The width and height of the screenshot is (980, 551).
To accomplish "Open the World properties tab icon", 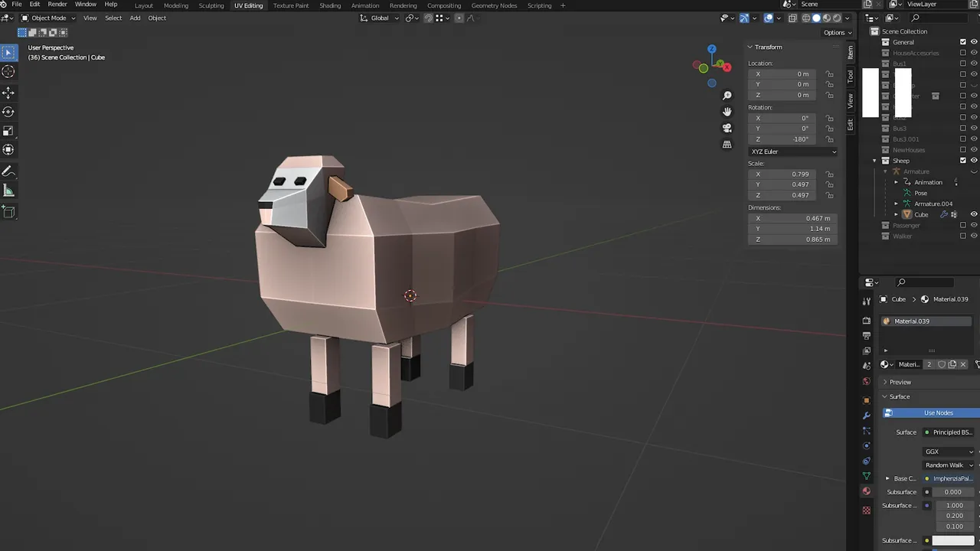I will (x=867, y=381).
